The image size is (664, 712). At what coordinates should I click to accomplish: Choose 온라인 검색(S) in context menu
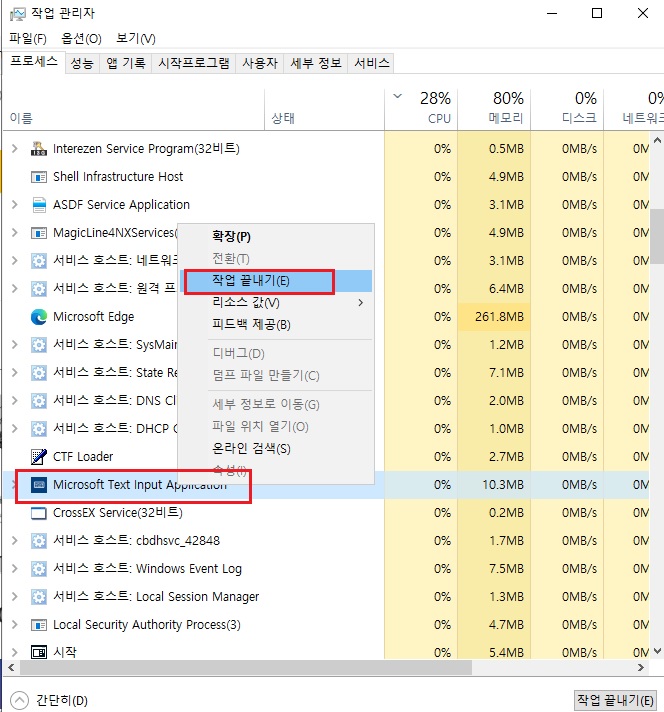pyautogui.click(x=276, y=449)
